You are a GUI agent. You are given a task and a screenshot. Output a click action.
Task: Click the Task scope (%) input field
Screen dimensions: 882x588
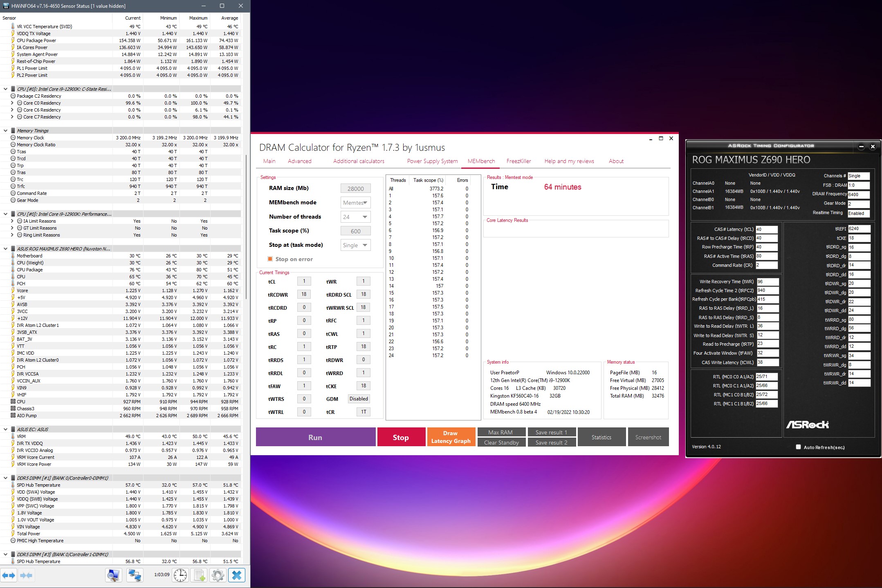tap(355, 231)
